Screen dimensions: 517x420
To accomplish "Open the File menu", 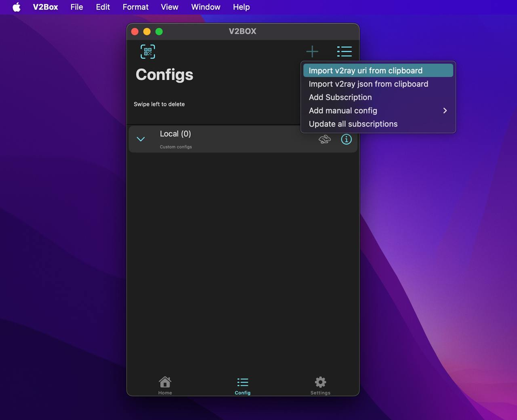I will pyautogui.click(x=77, y=7).
